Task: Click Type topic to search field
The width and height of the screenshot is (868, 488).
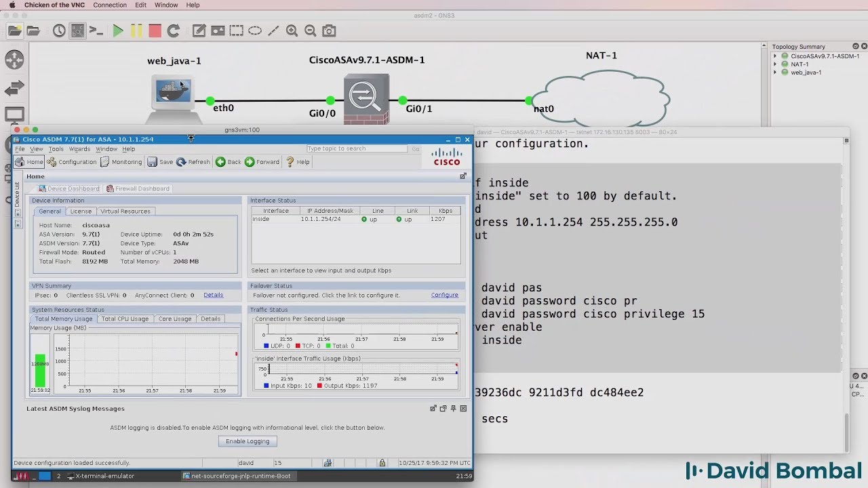Action: tap(357, 149)
